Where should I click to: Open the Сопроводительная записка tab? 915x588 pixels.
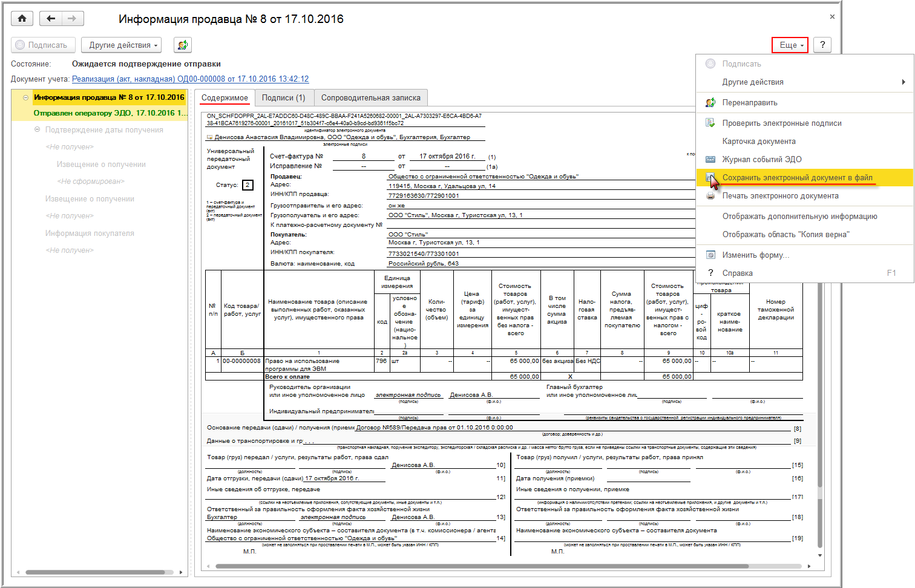pyautogui.click(x=370, y=97)
